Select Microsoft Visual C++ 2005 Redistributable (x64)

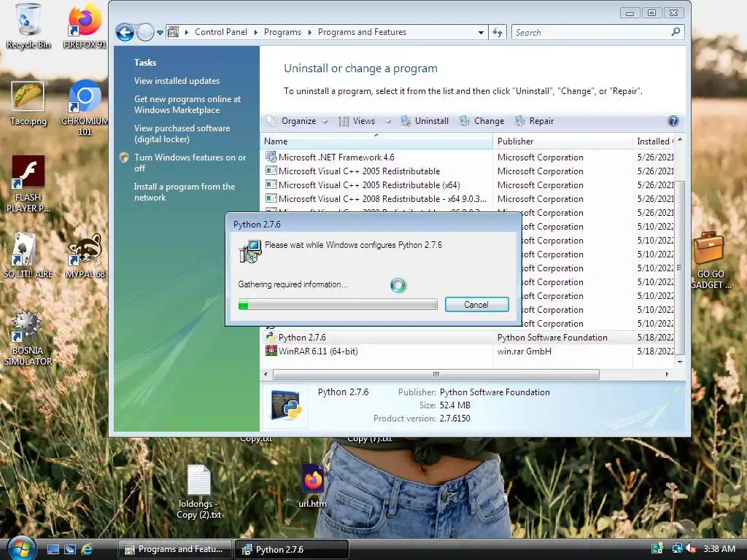click(x=468, y=184)
